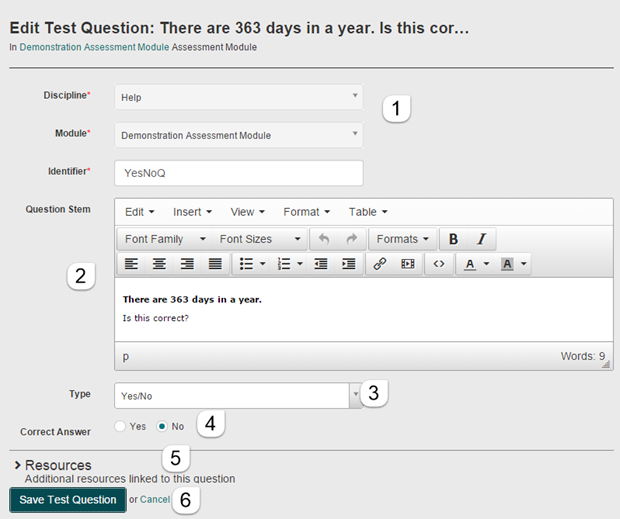The width and height of the screenshot is (620, 519).
Task: Insert a hyperlink with link icon
Action: 380,265
